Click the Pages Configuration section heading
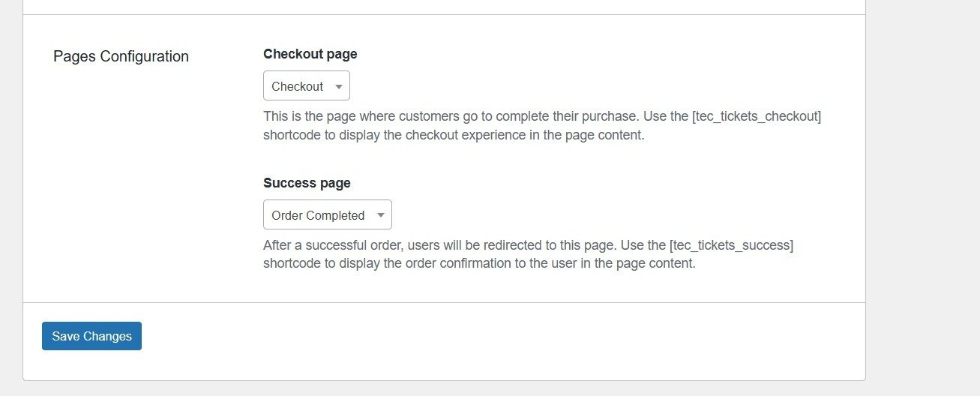 [x=121, y=56]
